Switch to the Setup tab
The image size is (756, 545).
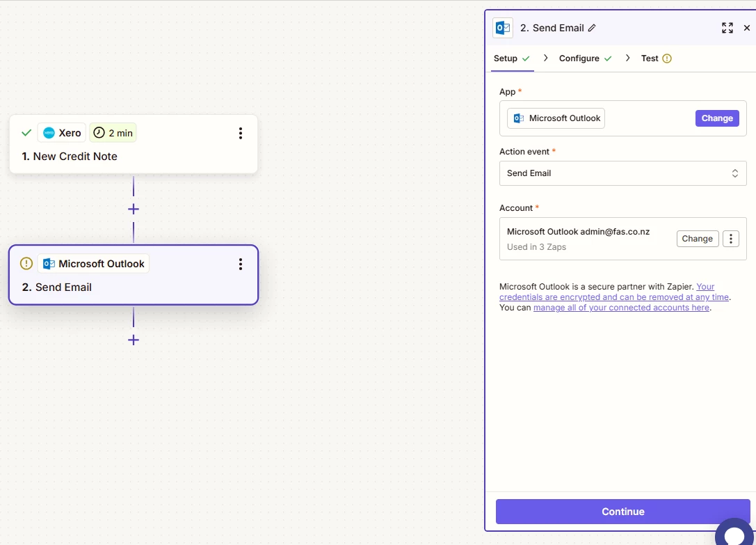[512, 58]
